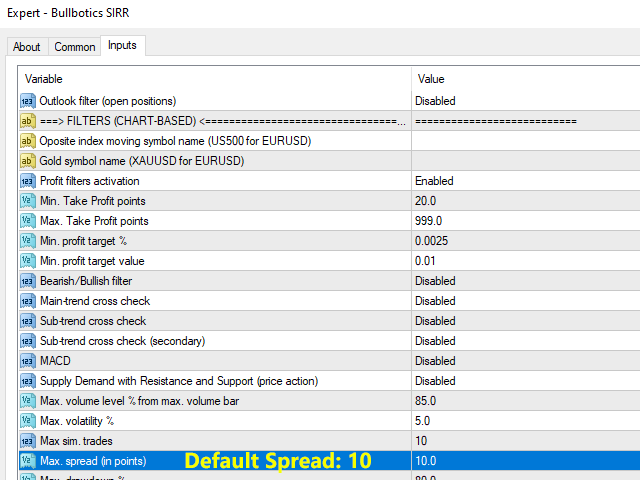Select the MACD row label

click(x=55, y=361)
